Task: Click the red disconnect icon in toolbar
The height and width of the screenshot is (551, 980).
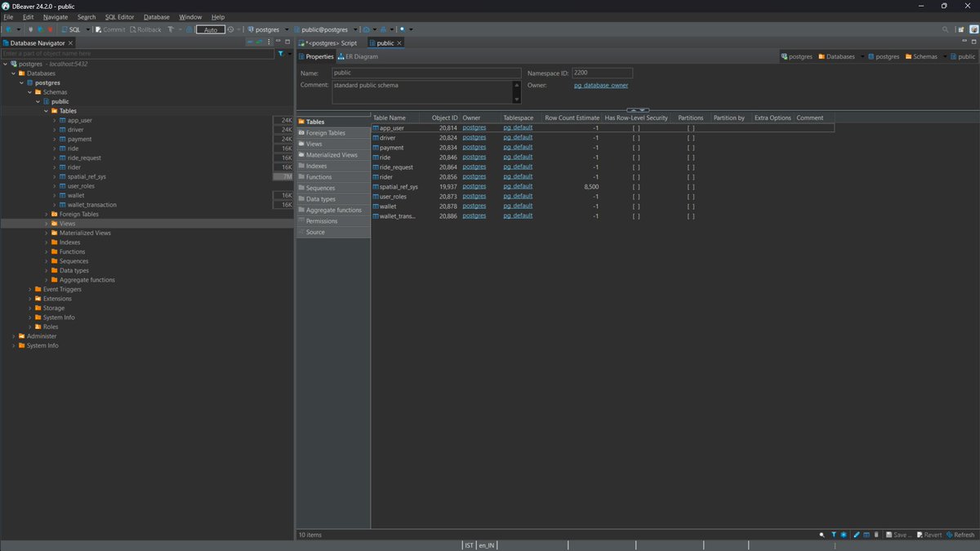Action: [x=50, y=29]
